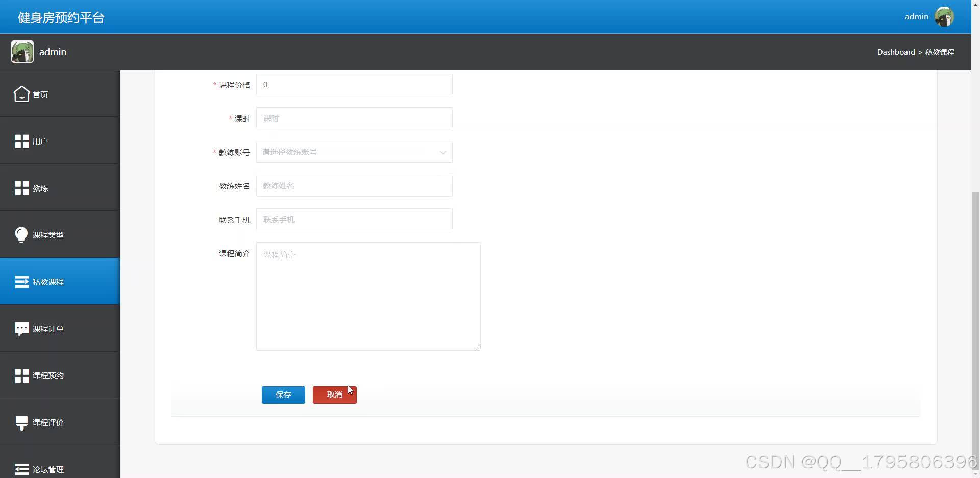
Task: Click the Dashboard breadcrumb link
Action: [896, 52]
